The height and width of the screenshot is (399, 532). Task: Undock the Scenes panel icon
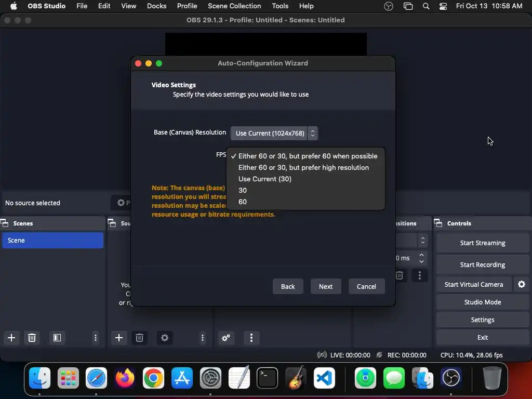4,223
